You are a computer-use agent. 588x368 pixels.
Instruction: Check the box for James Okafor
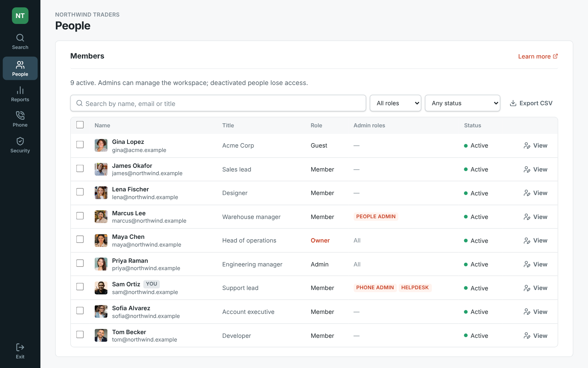coord(80,169)
